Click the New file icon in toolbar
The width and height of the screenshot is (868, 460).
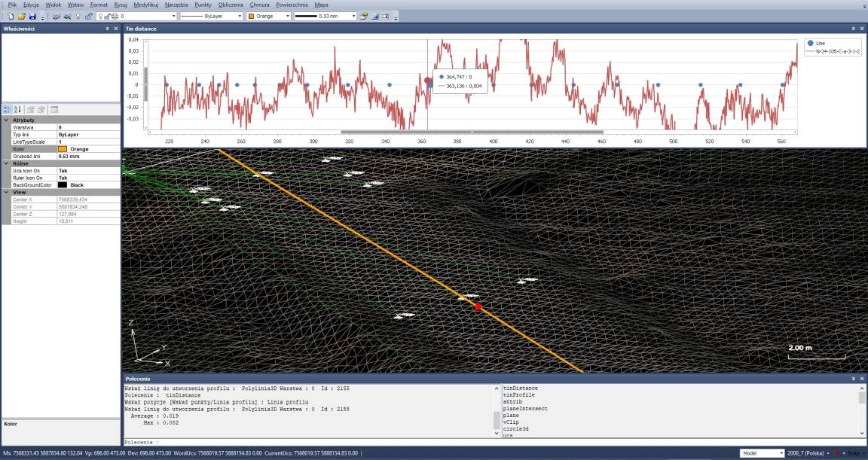11,16
